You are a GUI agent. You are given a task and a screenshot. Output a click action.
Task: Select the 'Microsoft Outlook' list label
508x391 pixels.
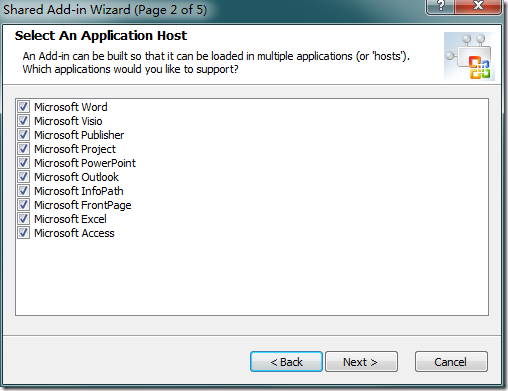click(x=76, y=177)
